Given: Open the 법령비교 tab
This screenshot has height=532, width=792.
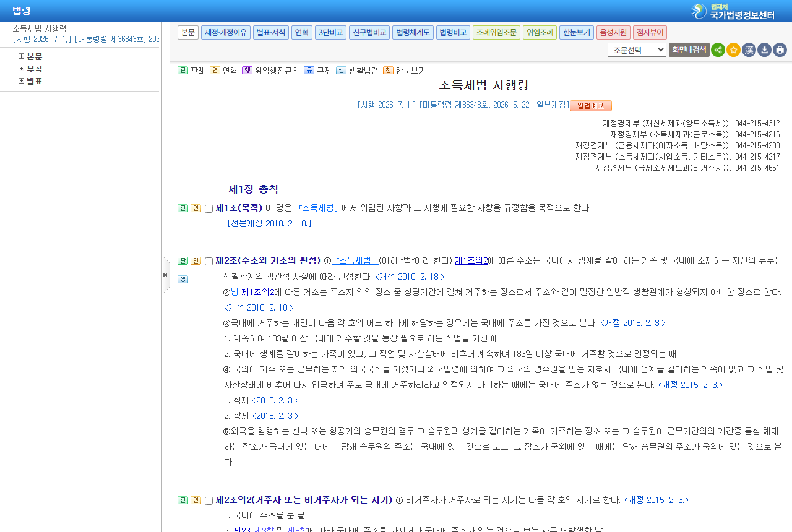Looking at the screenshot, I should point(453,32).
